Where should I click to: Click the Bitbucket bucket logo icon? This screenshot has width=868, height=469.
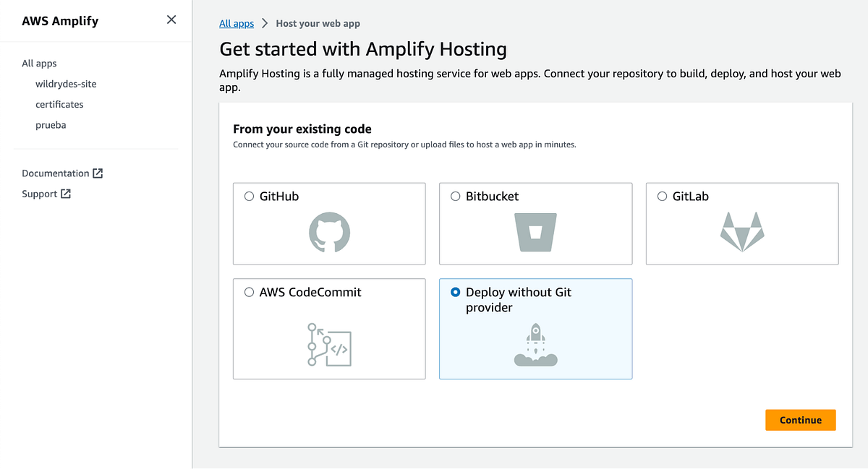coord(535,231)
